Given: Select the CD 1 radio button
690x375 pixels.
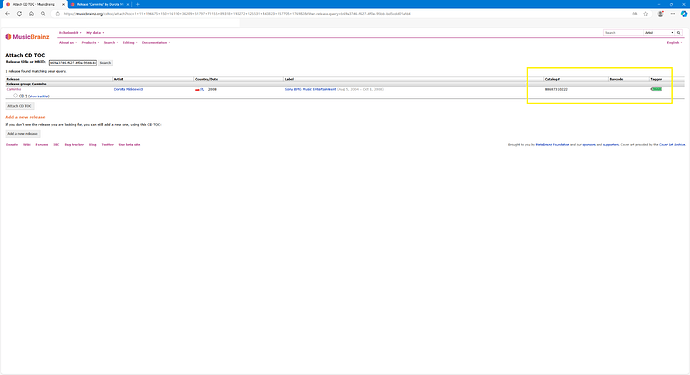Looking at the screenshot, I should 15,96.
